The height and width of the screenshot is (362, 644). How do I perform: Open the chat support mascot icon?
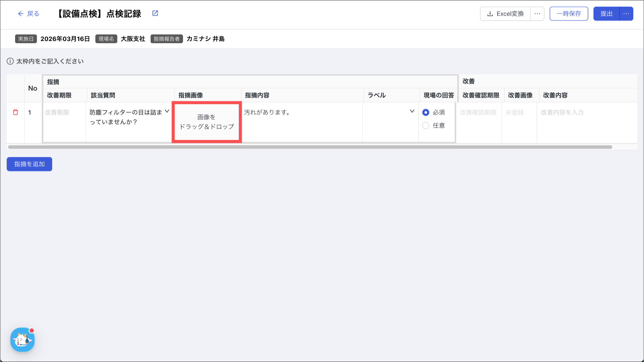(x=22, y=340)
